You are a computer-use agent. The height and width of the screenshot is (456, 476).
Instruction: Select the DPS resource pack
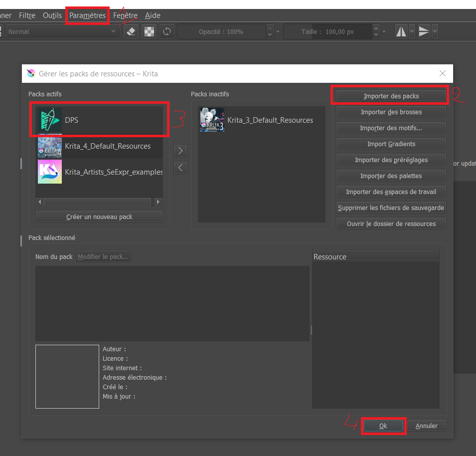[x=100, y=120]
